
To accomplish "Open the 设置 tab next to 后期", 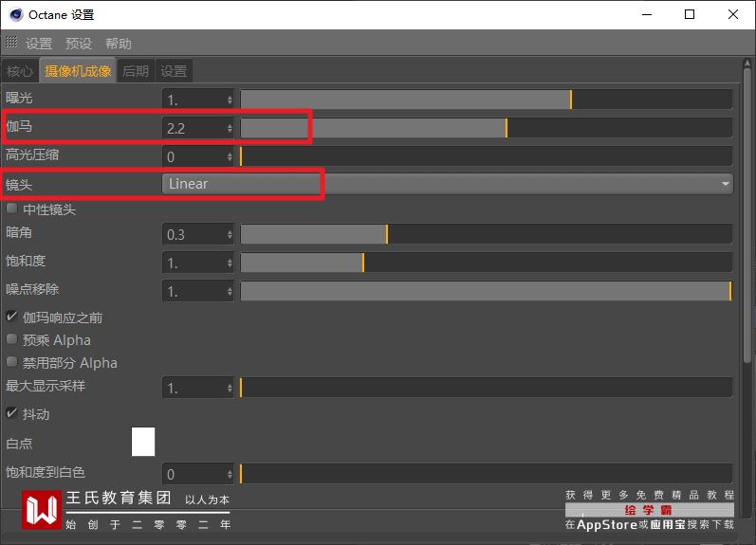I will click(174, 71).
